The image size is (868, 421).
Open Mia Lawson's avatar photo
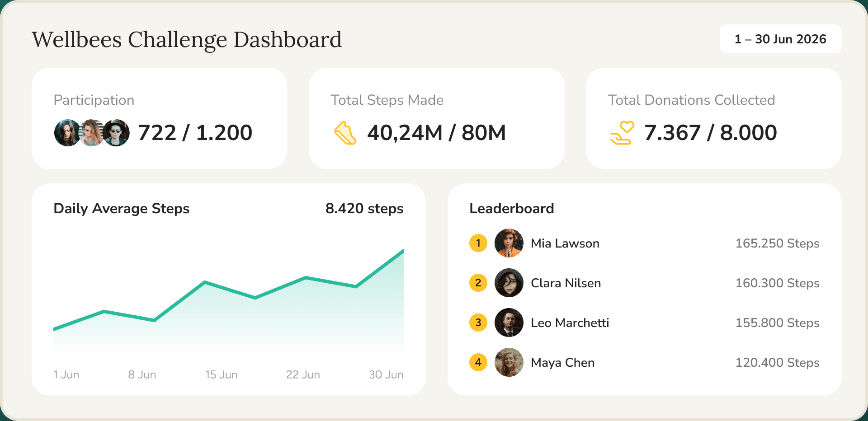pos(509,243)
